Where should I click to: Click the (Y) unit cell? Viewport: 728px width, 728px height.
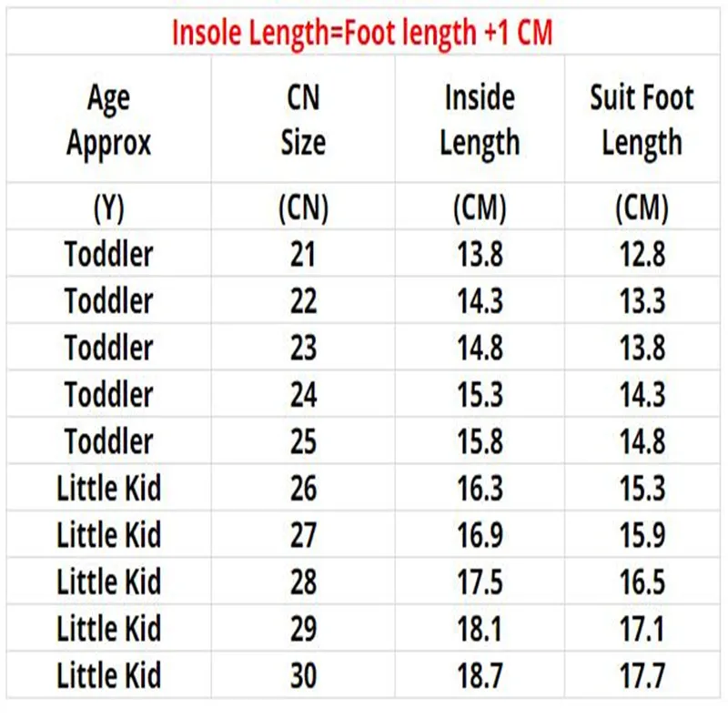click(108, 209)
